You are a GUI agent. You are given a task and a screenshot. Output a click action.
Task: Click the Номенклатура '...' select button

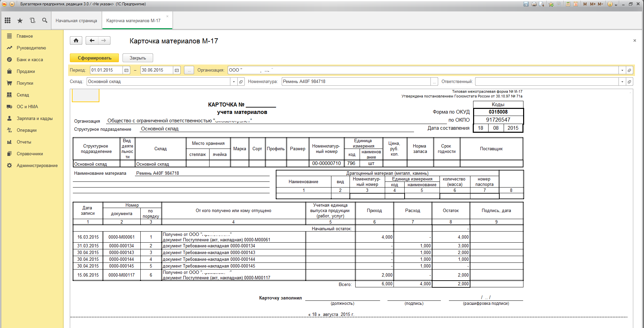[434, 82]
